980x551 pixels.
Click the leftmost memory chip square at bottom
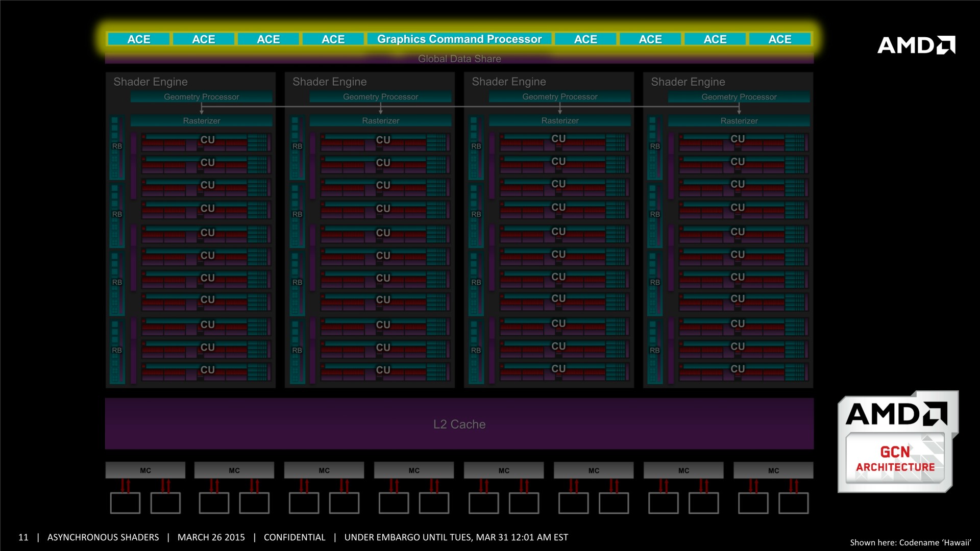coord(125,503)
